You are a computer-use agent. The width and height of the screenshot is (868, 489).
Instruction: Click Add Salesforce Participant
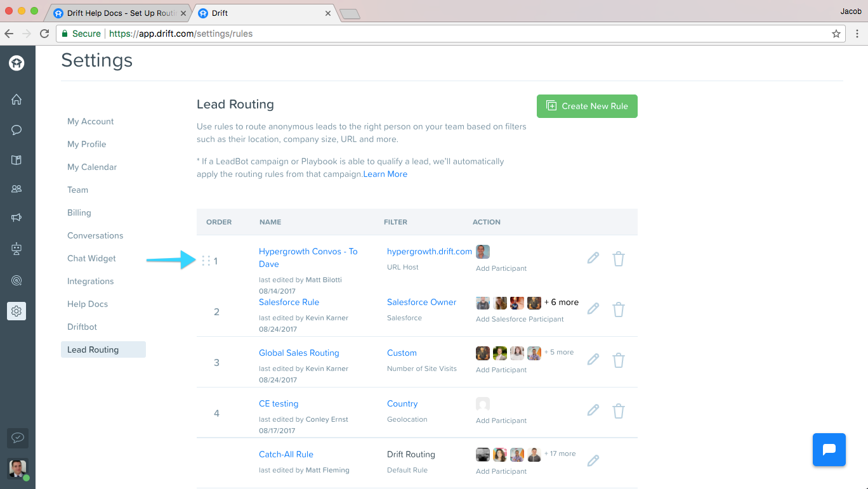tap(520, 319)
